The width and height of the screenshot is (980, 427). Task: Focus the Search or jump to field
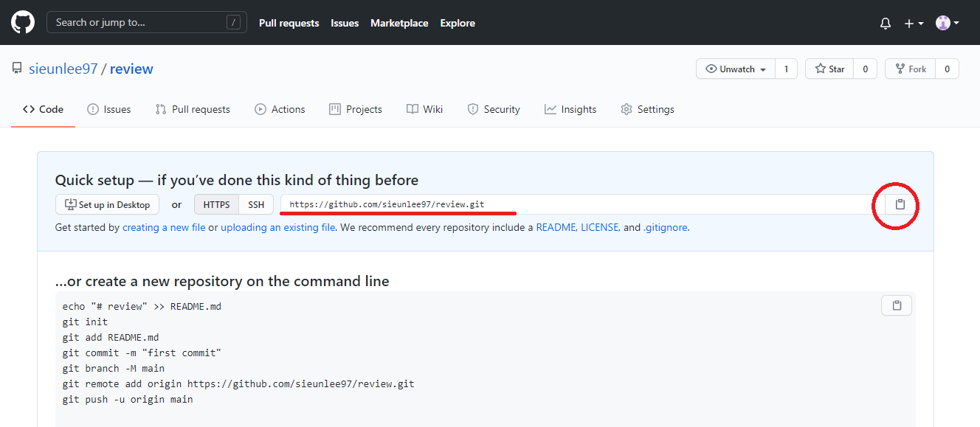[147, 23]
